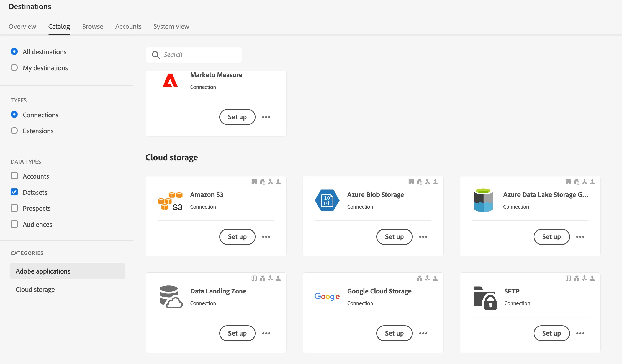
Task: Switch to the Browse tab
Action: click(x=92, y=27)
